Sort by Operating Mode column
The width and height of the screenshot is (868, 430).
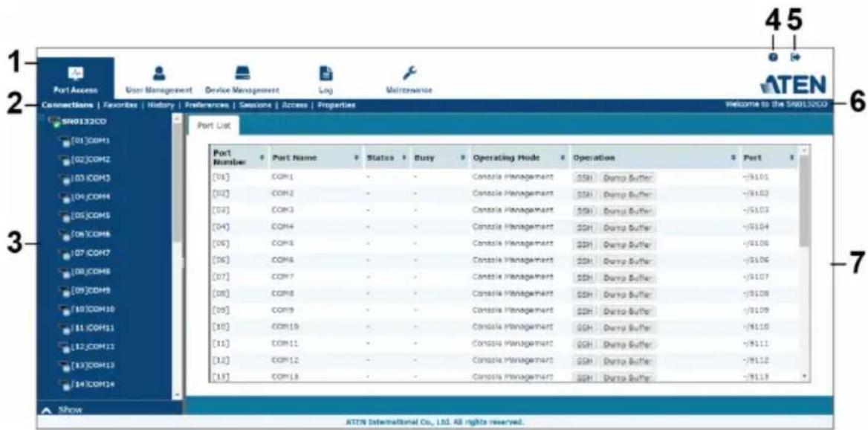pyautogui.click(x=518, y=158)
